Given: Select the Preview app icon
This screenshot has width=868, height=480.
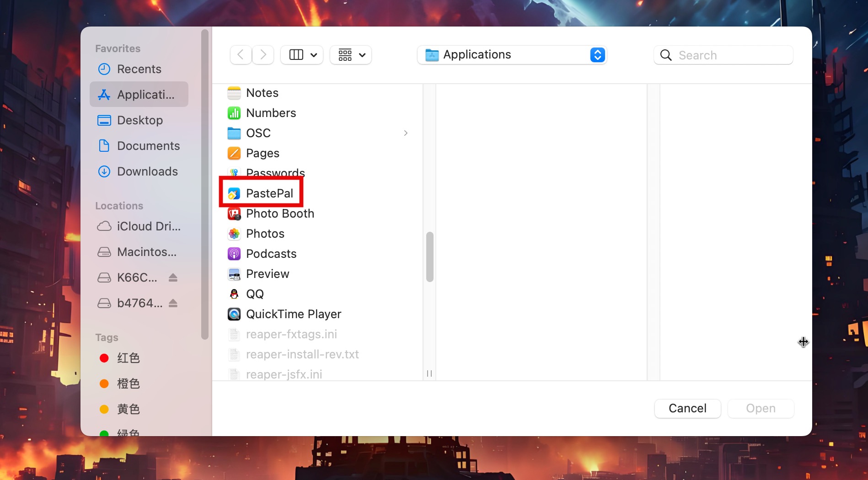Looking at the screenshot, I should pos(234,274).
